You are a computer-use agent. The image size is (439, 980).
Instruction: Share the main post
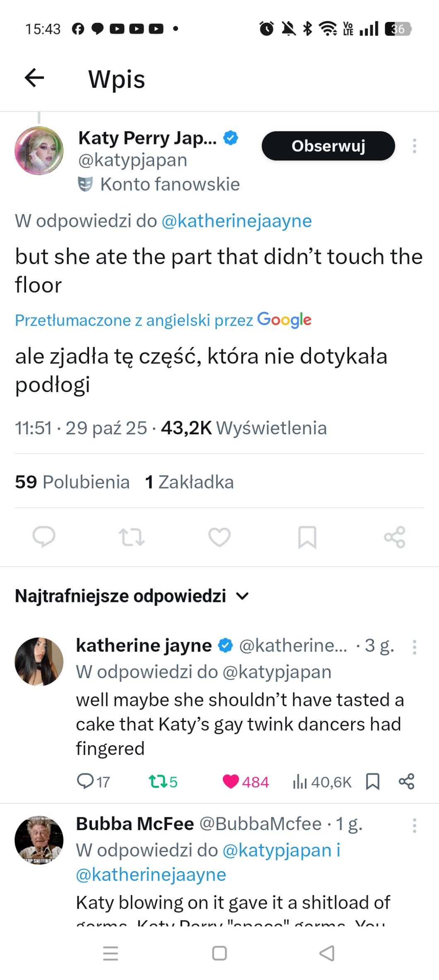[x=394, y=537]
